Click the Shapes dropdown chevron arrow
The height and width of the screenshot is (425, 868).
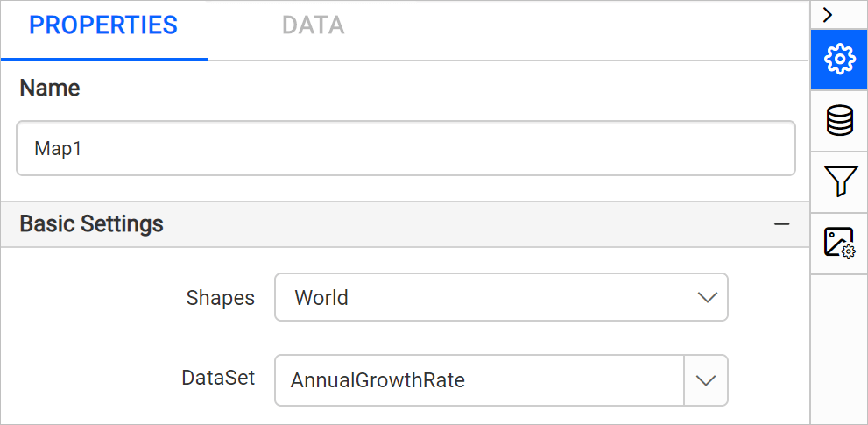coord(707,298)
